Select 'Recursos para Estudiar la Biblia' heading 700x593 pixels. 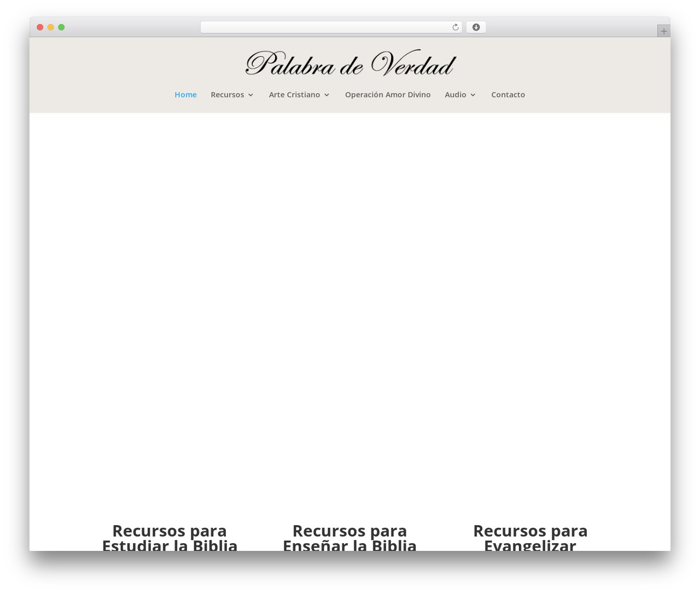[x=170, y=537]
